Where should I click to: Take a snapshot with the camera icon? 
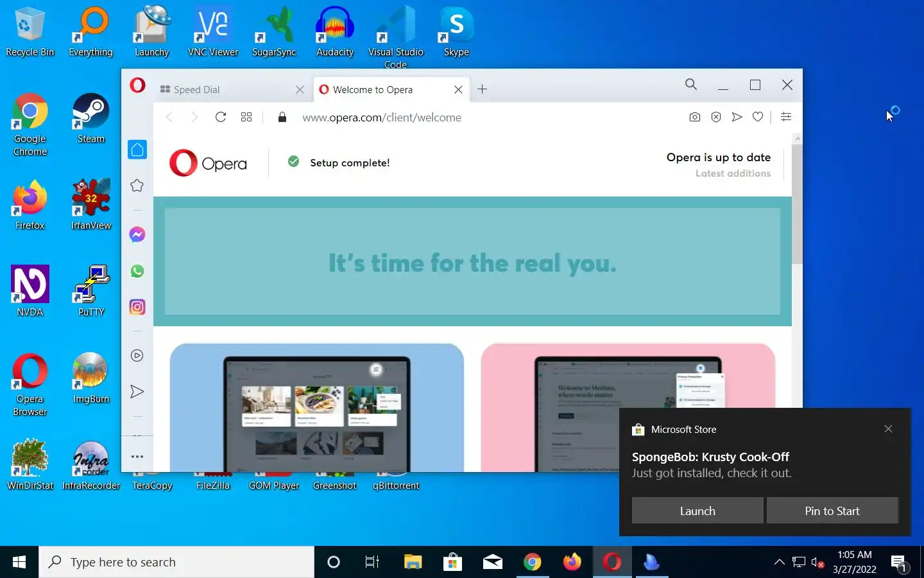click(694, 117)
